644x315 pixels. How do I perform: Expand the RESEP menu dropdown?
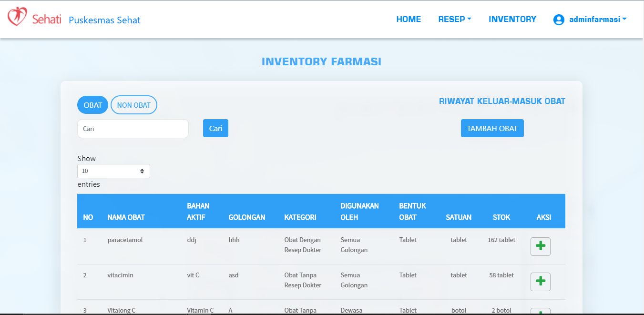click(454, 20)
